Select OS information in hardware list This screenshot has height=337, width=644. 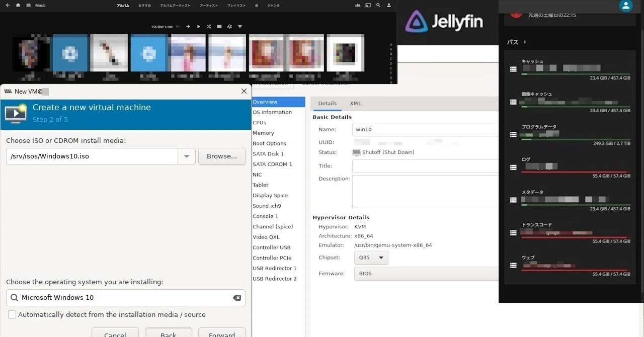click(x=278, y=112)
